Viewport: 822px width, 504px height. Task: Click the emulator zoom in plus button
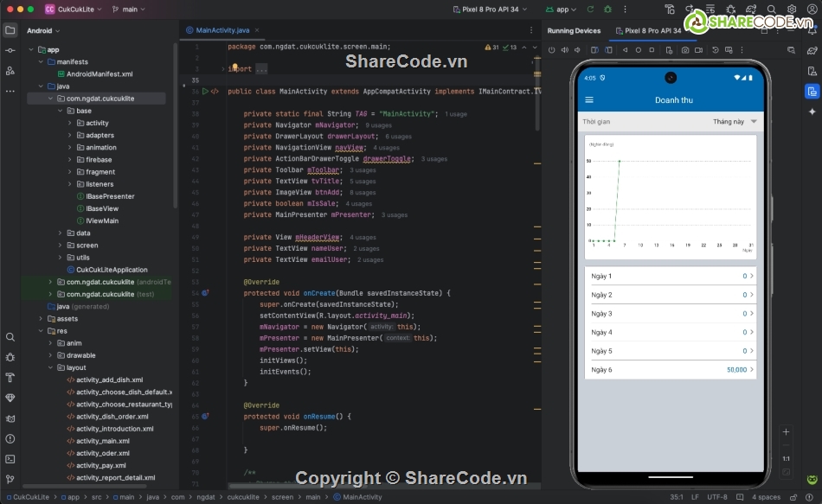786,432
